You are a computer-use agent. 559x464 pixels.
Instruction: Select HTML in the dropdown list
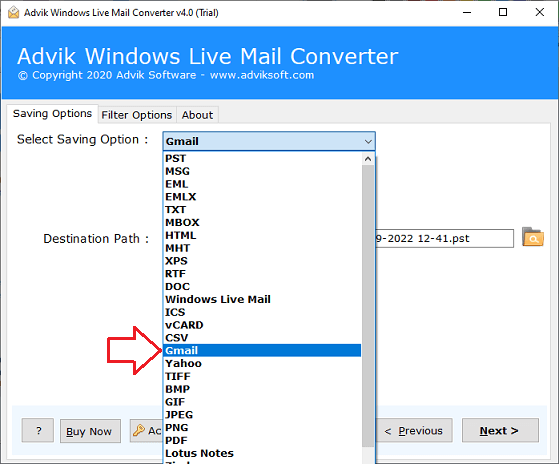pos(262,235)
